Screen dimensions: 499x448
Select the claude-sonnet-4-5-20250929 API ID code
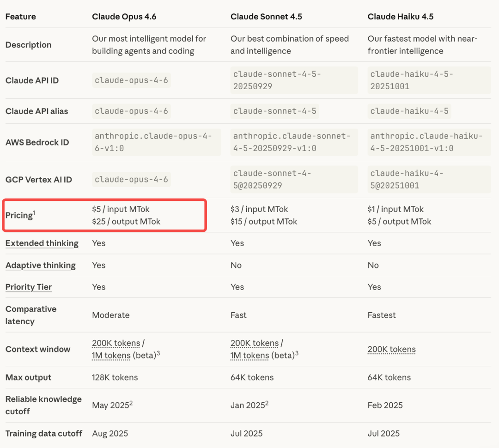tap(277, 80)
